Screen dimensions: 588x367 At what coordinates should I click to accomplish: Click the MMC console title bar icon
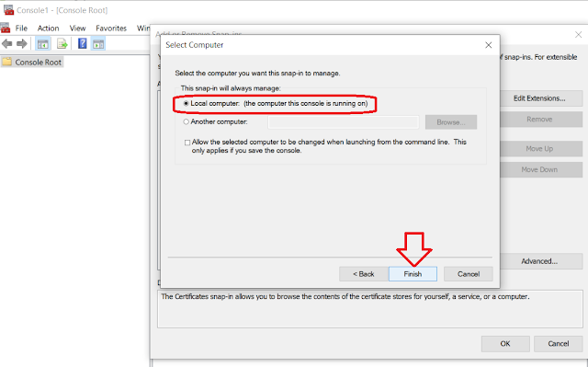pyautogui.click(x=8, y=10)
